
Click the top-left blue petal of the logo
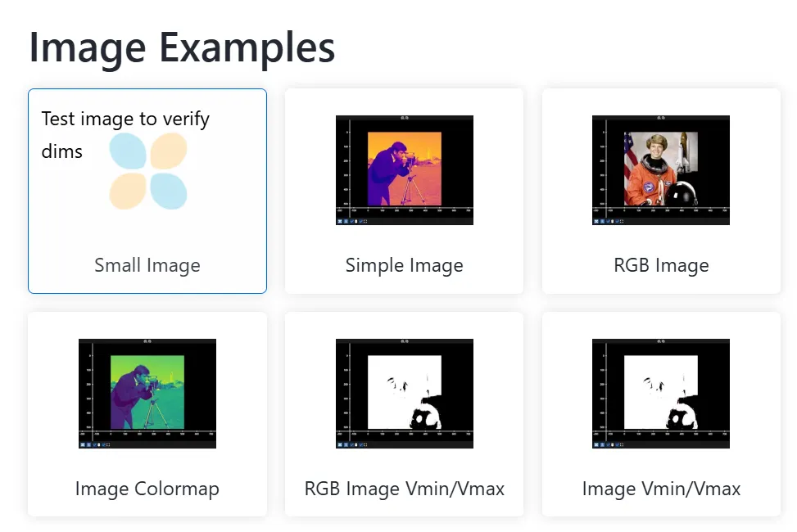[127, 151]
